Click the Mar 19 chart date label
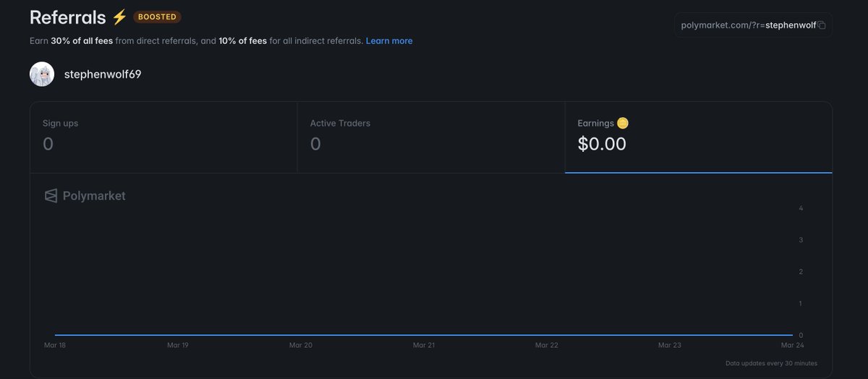Screen dimensions: 868x379 click(x=178, y=346)
